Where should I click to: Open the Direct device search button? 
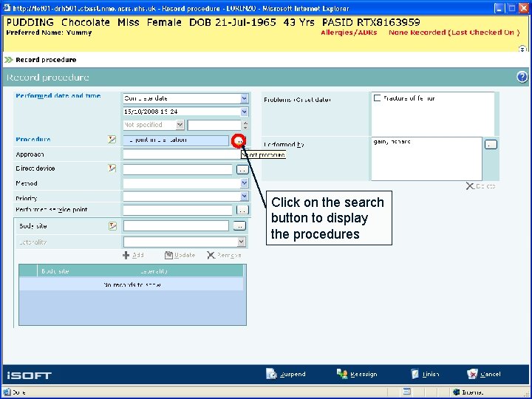(242, 169)
